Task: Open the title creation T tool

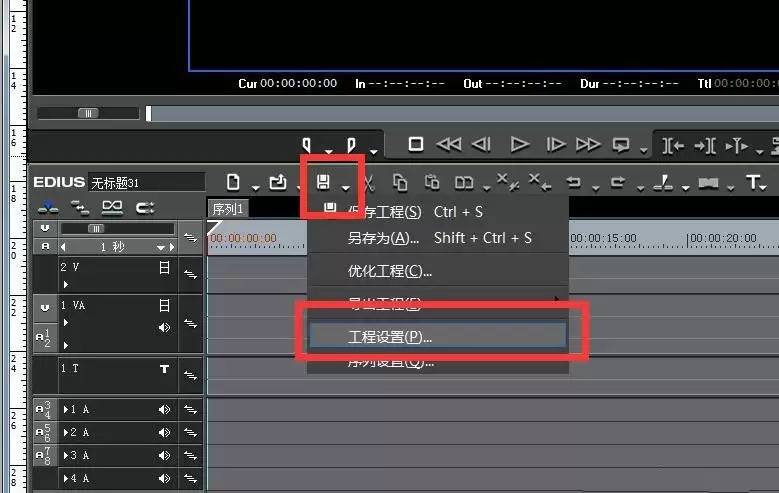Action: coord(753,182)
